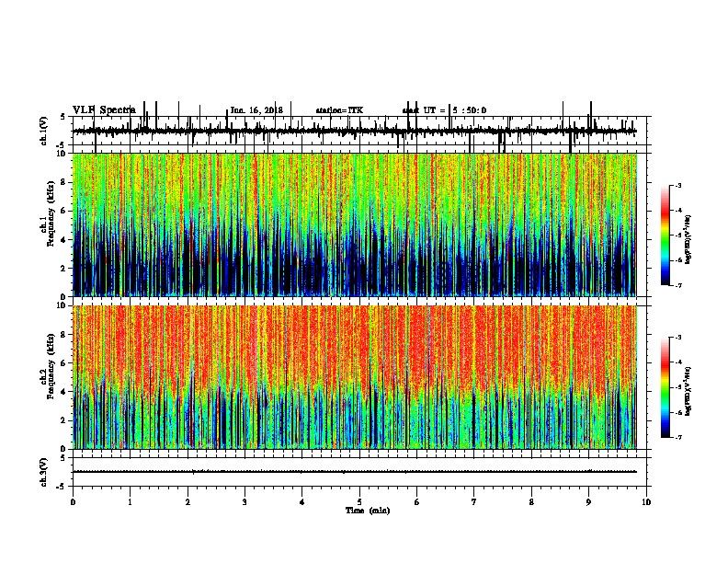Click the start UT time header text
The width and height of the screenshot is (728, 563).
(444, 110)
